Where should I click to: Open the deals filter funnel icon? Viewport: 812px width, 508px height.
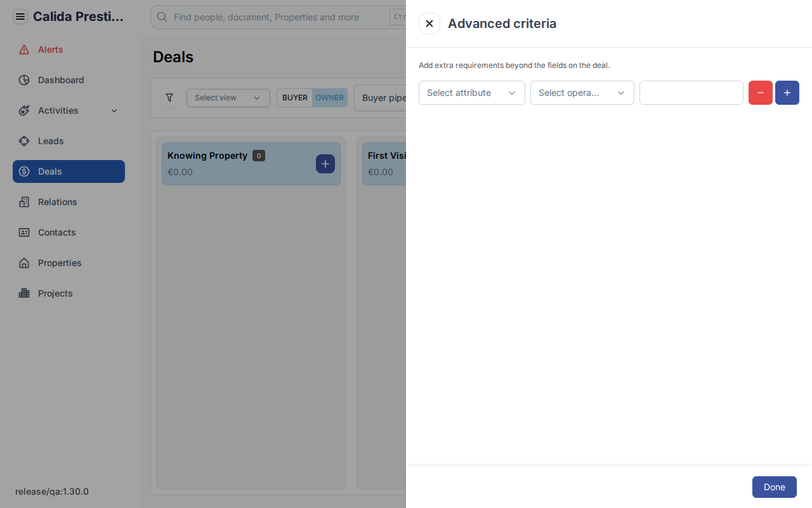[x=169, y=98]
